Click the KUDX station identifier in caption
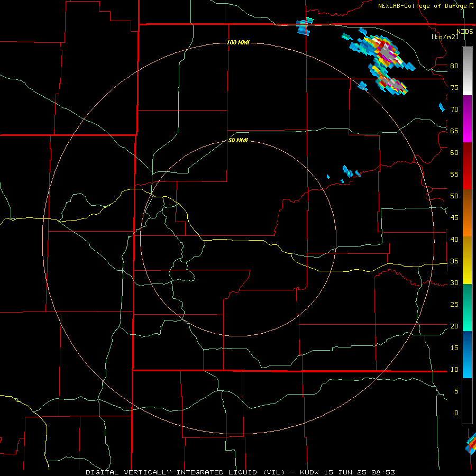The width and height of the screenshot is (476, 476). (x=309, y=472)
